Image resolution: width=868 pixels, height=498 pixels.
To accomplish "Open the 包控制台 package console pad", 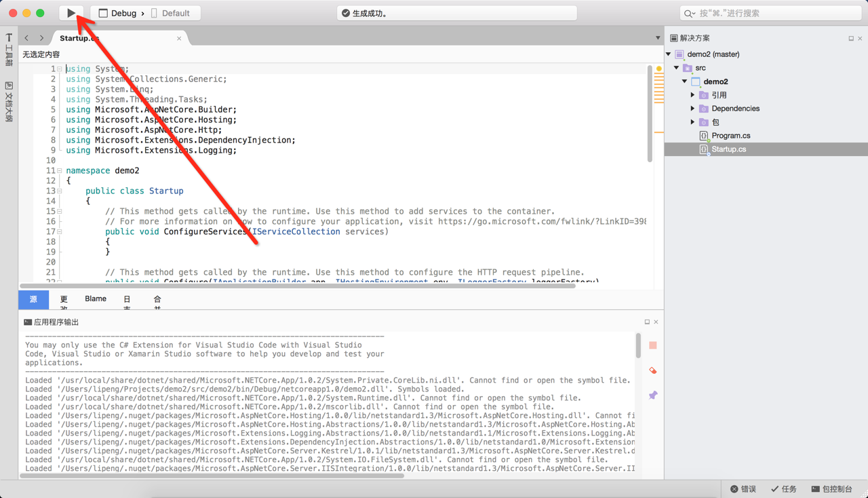I will pyautogui.click(x=831, y=489).
